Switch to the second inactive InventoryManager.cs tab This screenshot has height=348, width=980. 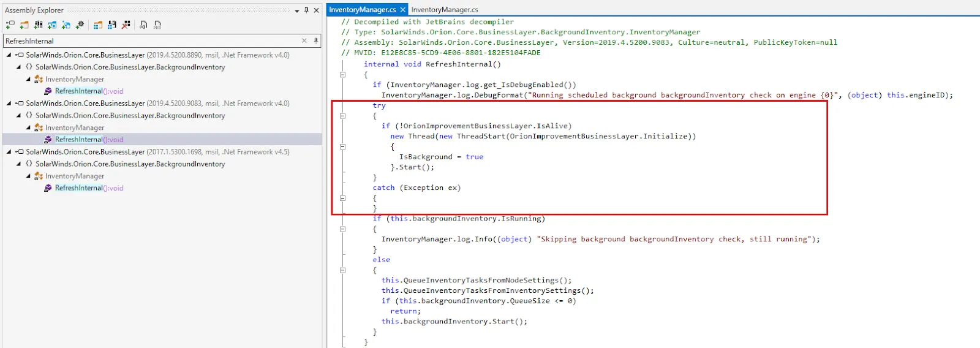(x=445, y=10)
